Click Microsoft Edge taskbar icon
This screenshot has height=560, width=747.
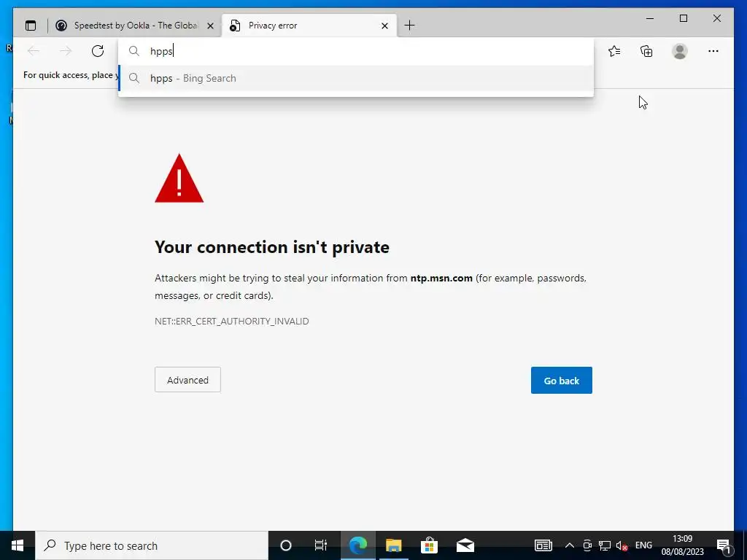click(x=357, y=545)
